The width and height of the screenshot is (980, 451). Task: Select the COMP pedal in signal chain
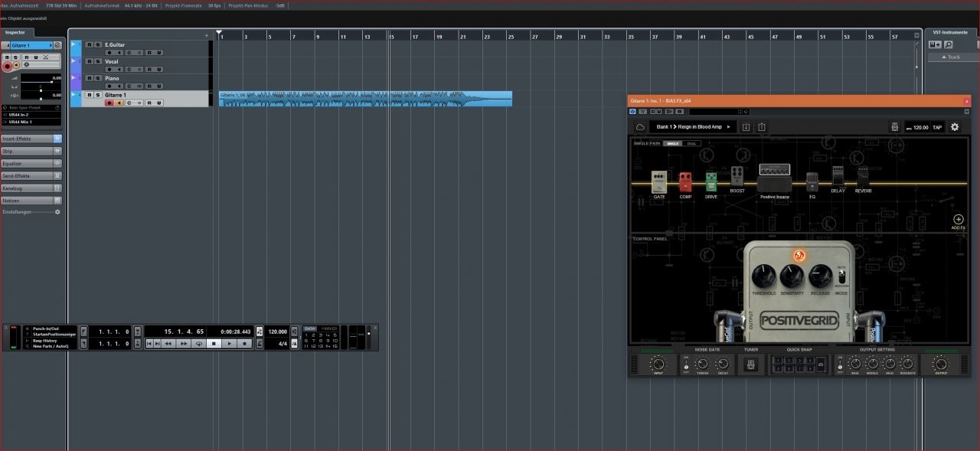point(685,181)
